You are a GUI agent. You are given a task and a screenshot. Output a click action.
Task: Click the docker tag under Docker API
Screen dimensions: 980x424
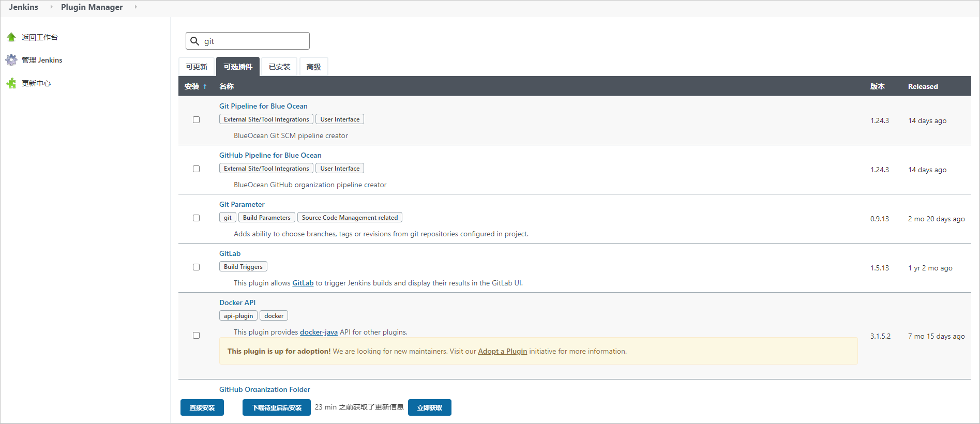tap(274, 315)
